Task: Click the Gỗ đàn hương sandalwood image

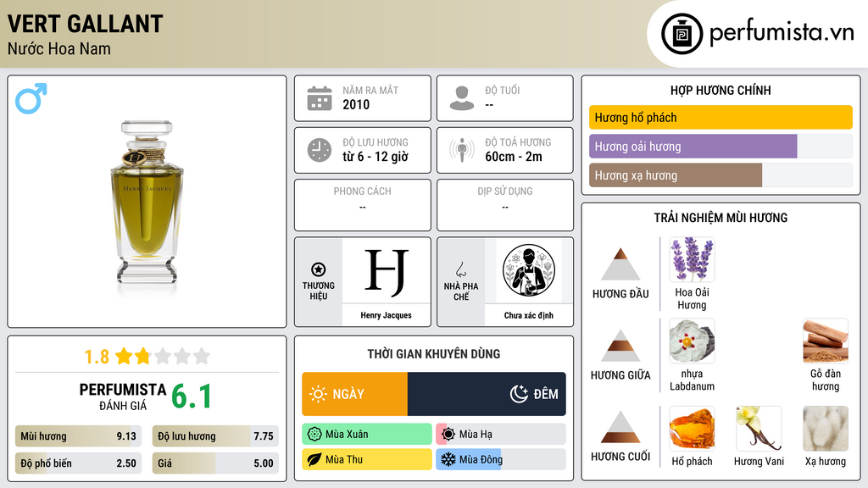Action: [826, 341]
